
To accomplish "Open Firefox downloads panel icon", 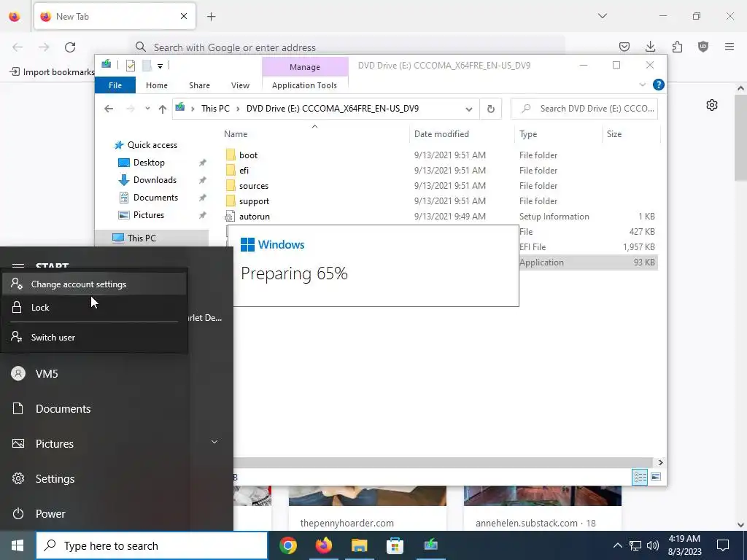I will [x=650, y=47].
